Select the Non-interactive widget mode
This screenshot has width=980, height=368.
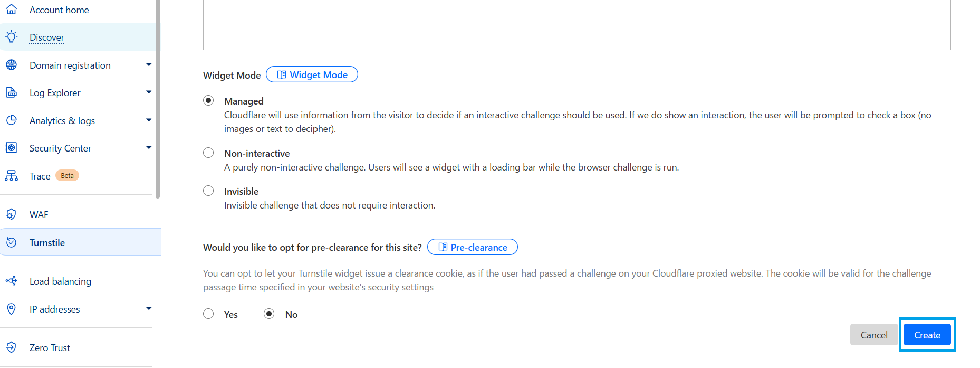[209, 153]
